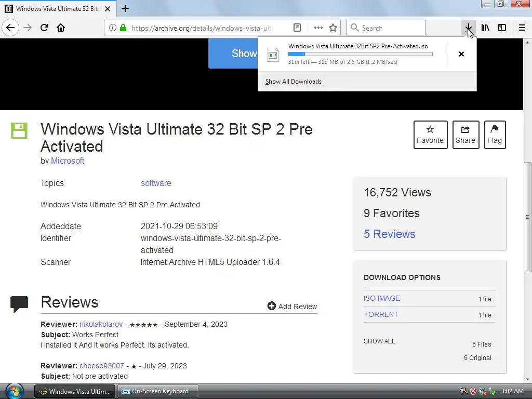Show sidebars using the sidebar icon
This screenshot has height=399, width=532.
coord(502,28)
